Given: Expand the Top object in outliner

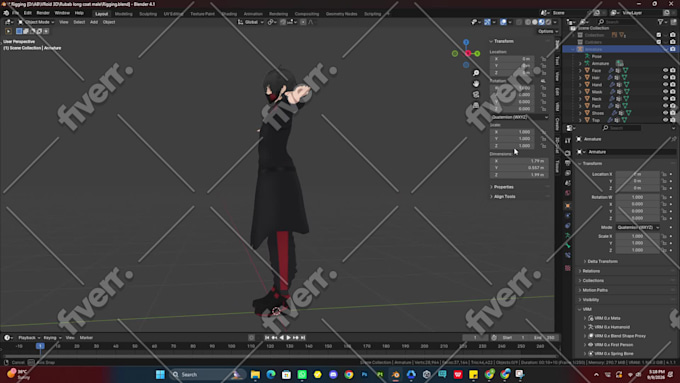Looking at the screenshot, I should (x=580, y=120).
